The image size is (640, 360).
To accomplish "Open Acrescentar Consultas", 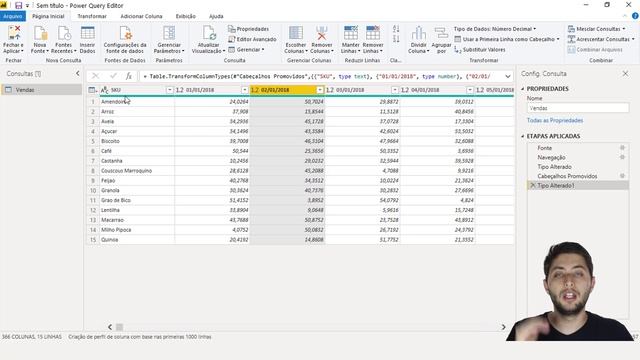I will [x=601, y=39].
